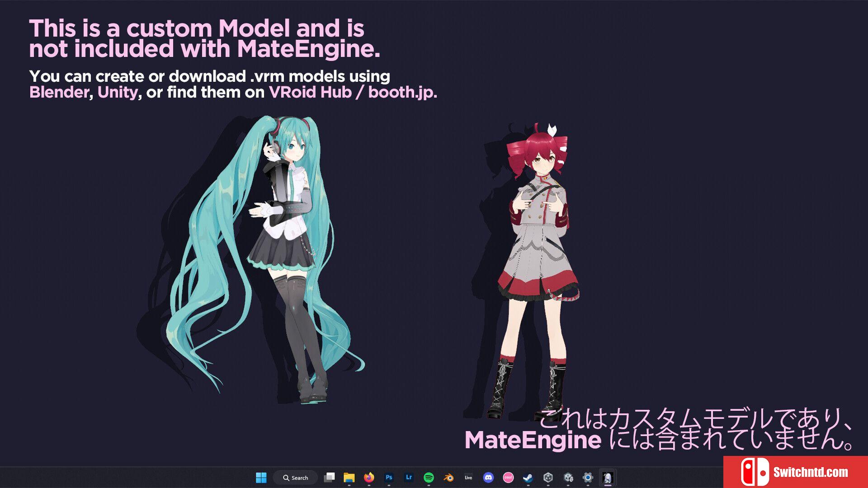Open the Windows Start menu
The image size is (868, 488).
[x=261, y=478]
